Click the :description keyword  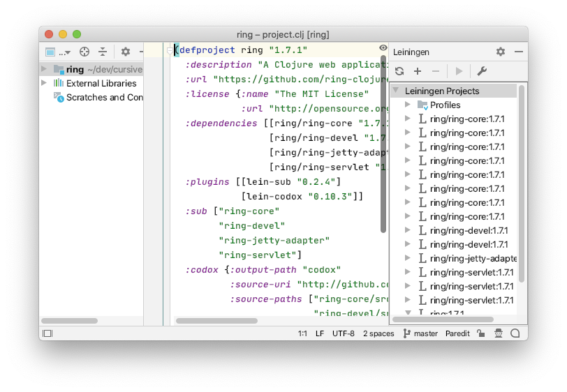[x=219, y=65]
